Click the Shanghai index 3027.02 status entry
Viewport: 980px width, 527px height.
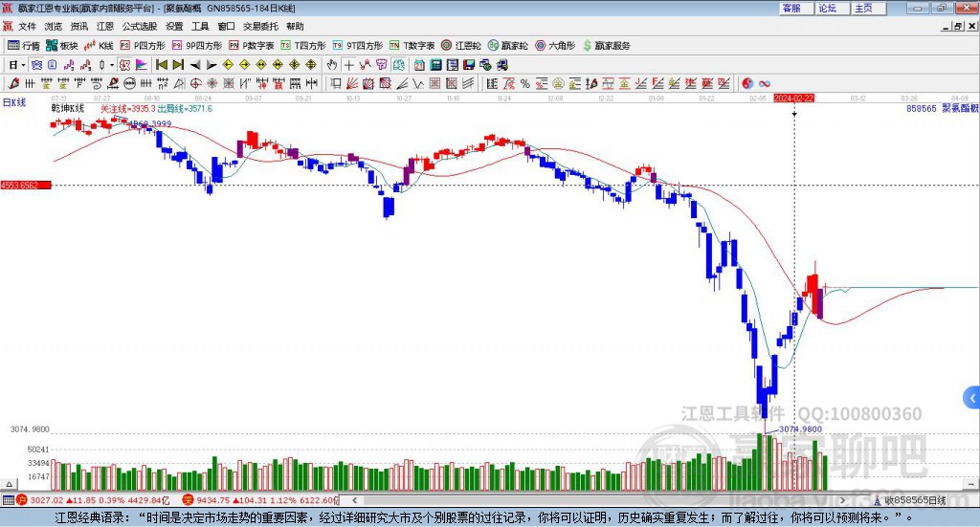coord(94,500)
